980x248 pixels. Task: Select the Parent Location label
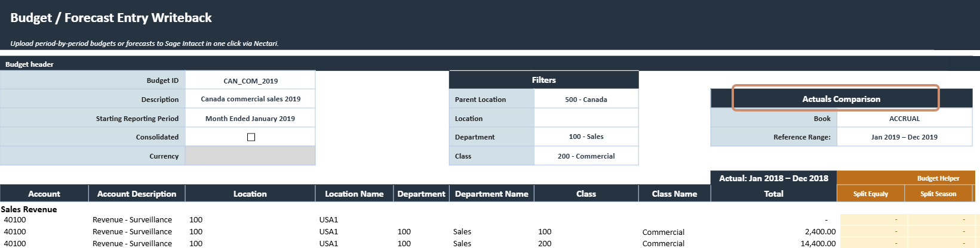click(480, 100)
